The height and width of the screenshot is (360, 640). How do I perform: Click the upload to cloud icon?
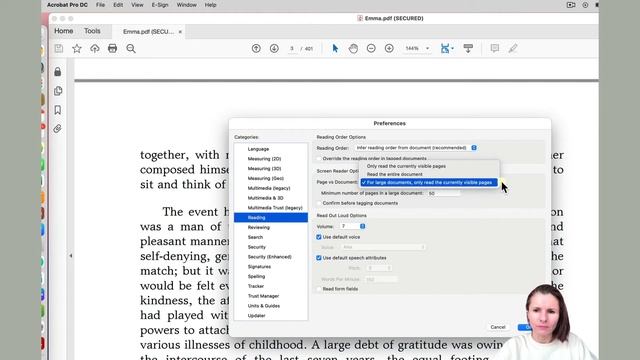pos(95,49)
